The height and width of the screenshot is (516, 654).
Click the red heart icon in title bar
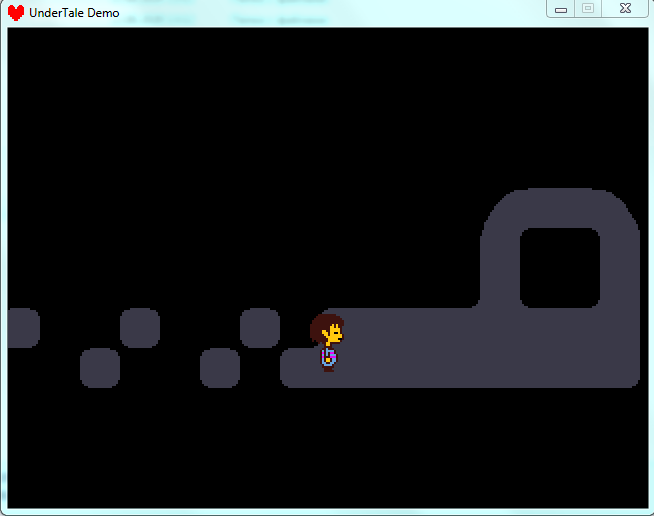[16, 13]
